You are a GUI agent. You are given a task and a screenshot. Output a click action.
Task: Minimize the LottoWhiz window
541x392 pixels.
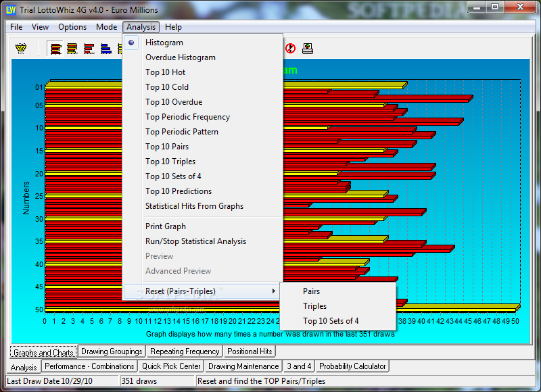(477, 7)
